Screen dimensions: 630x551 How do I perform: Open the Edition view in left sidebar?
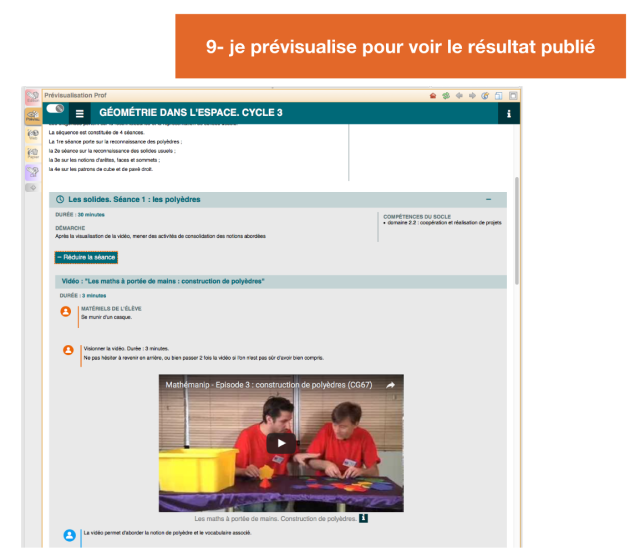click(x=32, y=97)
